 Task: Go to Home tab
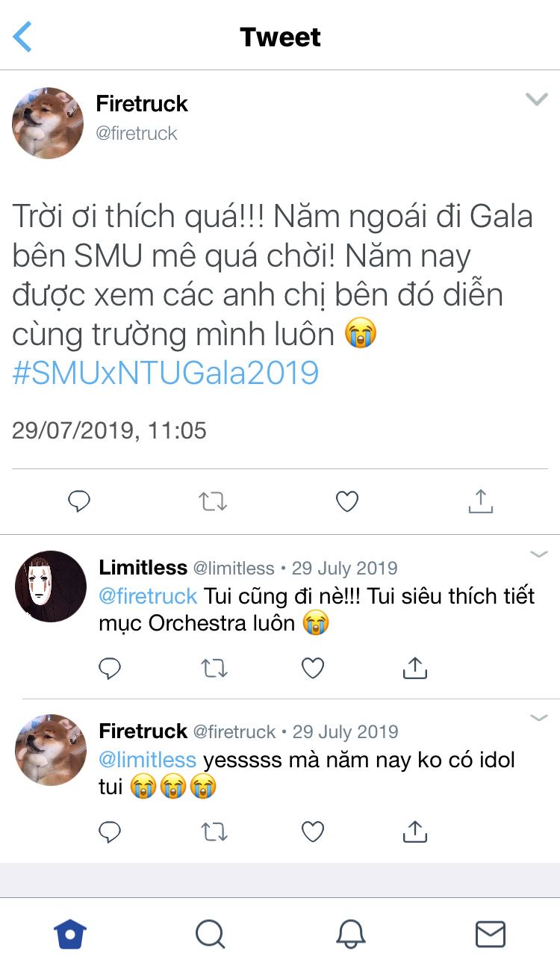point(70,934)
